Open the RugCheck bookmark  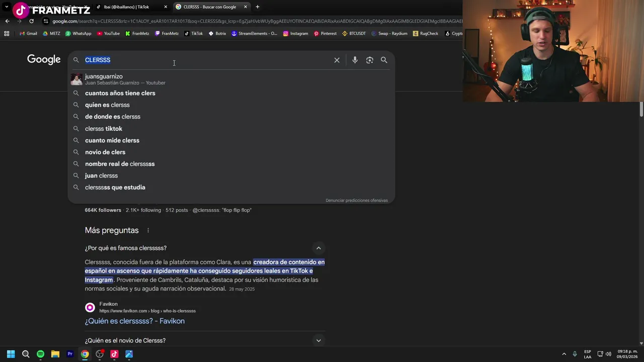point(426,34)
